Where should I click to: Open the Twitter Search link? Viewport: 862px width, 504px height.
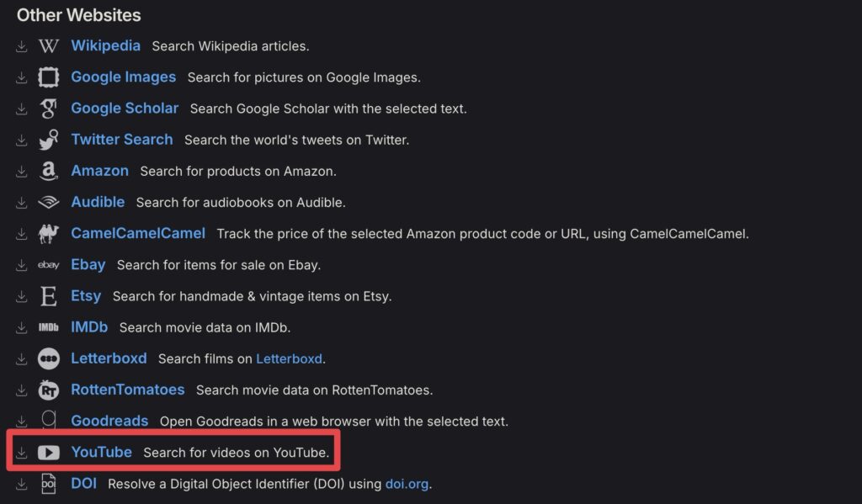pos(121,140)
